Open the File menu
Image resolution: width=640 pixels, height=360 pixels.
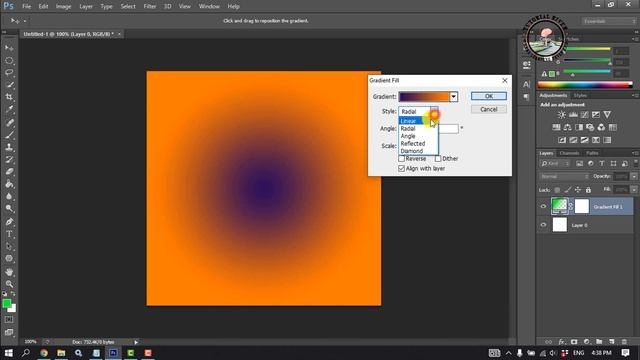point(27,7)
